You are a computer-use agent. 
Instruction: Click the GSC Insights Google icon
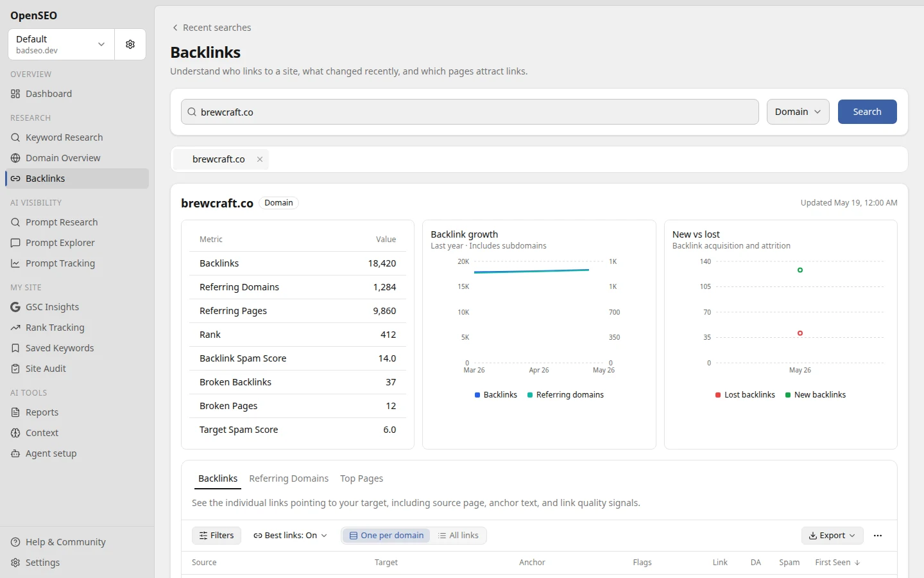(x=15, y=307)
